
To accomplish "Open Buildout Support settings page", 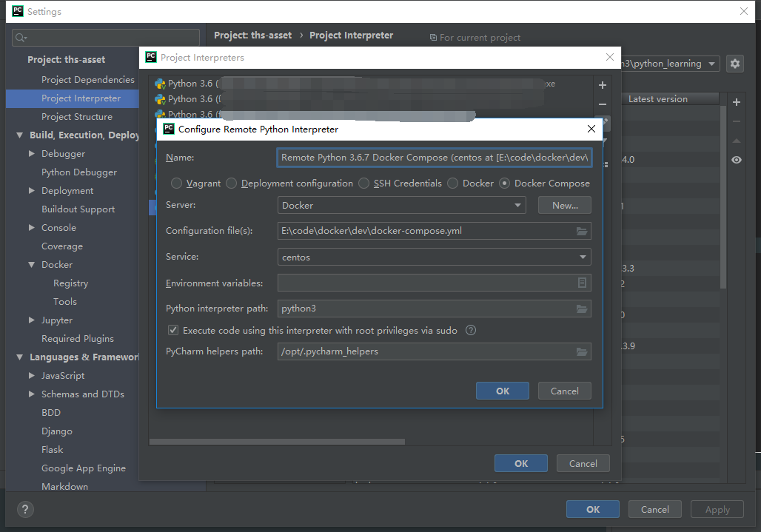I will pyautogui.click(x=78, y=209).
